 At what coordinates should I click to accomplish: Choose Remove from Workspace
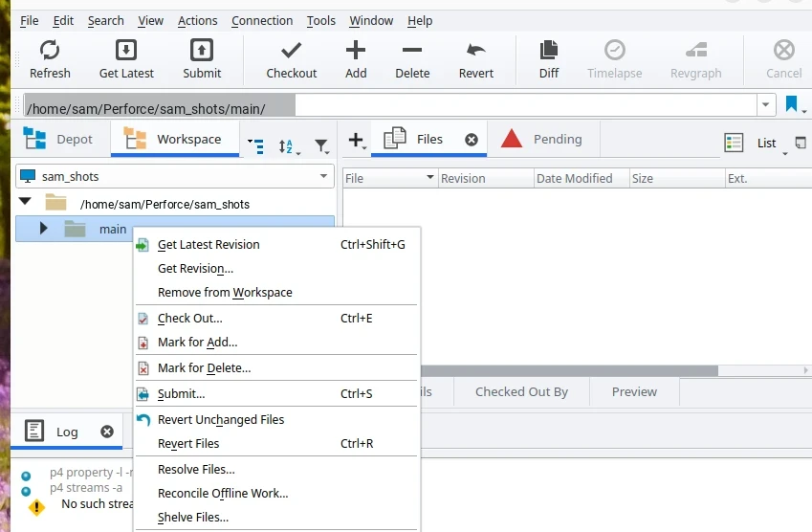pos(276,292)
